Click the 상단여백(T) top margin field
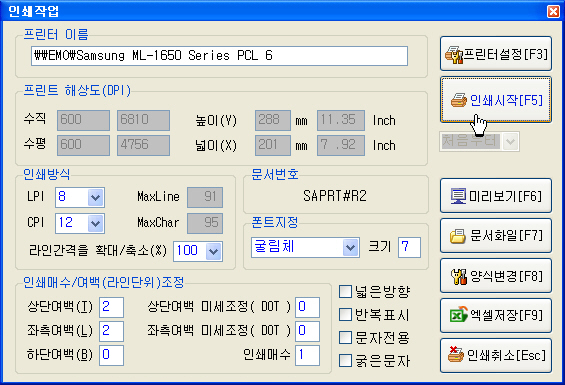Viewport: 565px width, 385px height. (111, 307)
